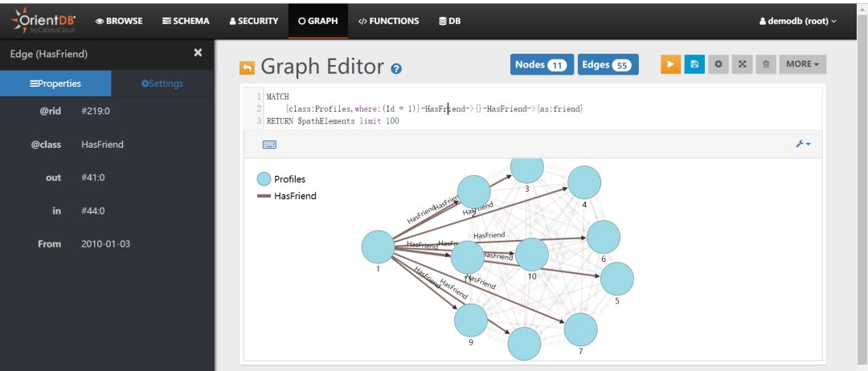Open the wrench settings dropdown
The width and height of the screenshot is (868, 371).
[803, 144]
